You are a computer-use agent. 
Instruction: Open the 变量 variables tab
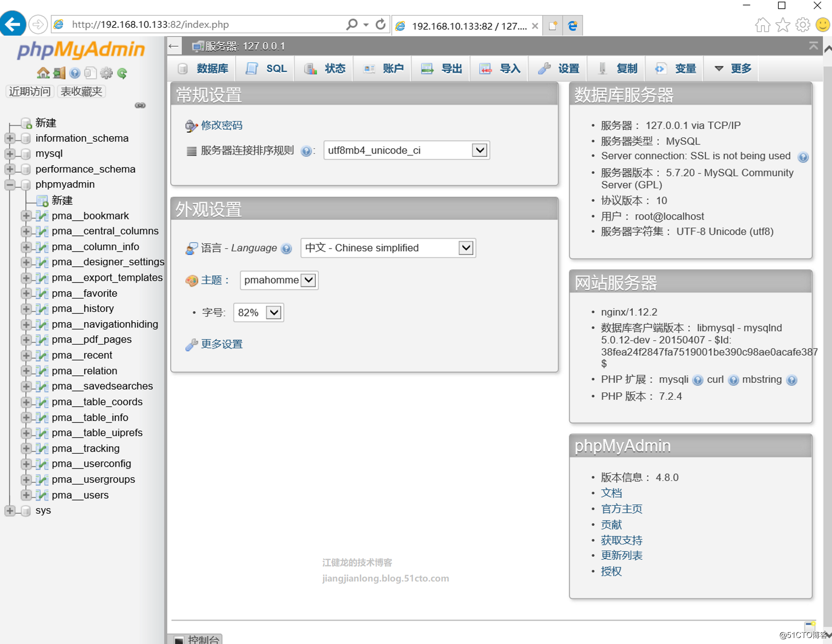(x=675, y=69)
